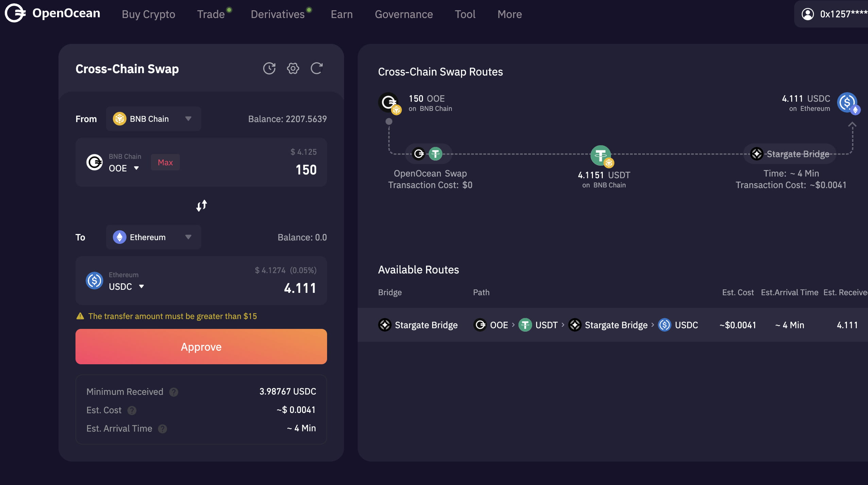Open the Trade menu

pos(211,14)
